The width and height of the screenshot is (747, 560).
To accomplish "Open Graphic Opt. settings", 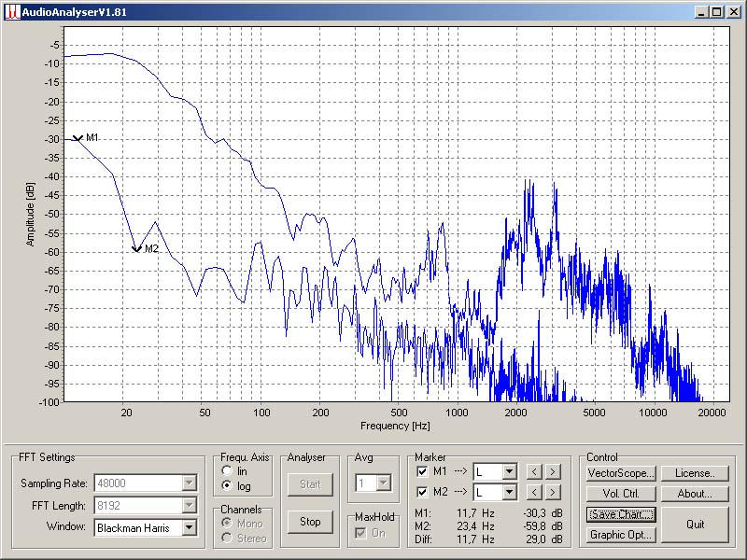I will pos(621,535).
